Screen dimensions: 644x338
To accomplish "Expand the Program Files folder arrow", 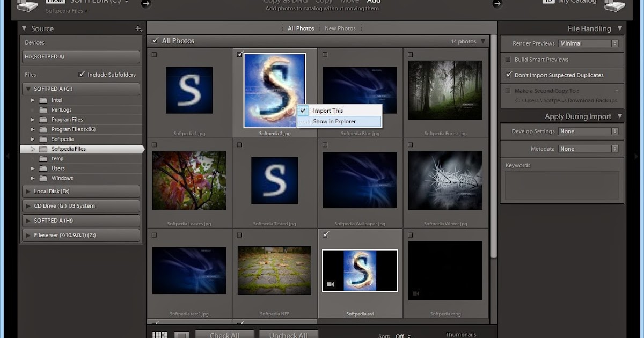I will click(33, 120).
